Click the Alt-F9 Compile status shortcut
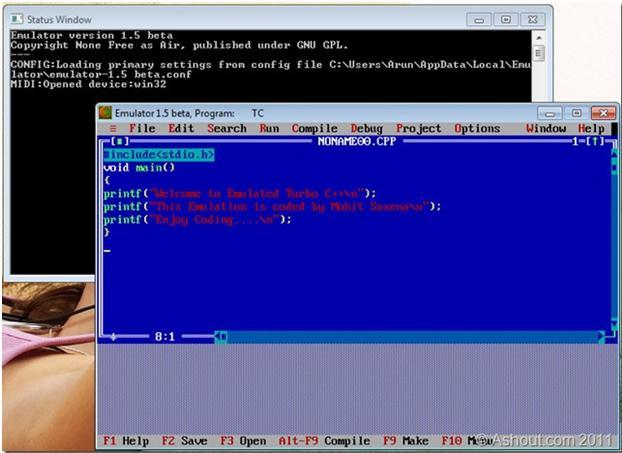Screen dimensions: 622x453 tap(324, 441)
